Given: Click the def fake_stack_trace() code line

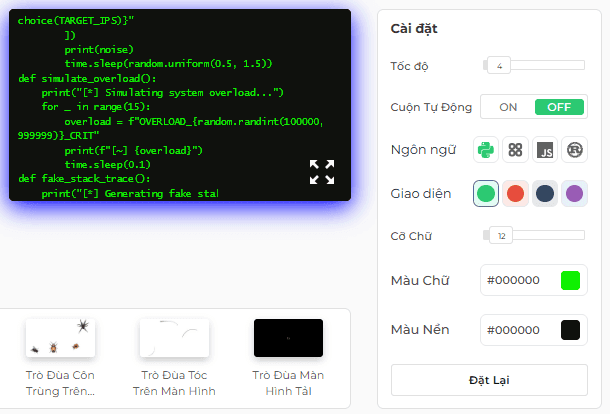Looking at the screenshot, I should point(84,179).
